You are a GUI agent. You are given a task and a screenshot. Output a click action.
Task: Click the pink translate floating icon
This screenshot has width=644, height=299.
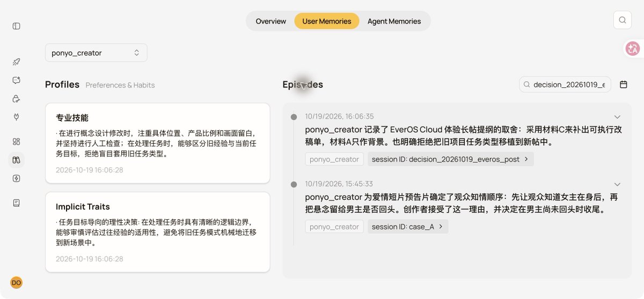pos(633,49)
